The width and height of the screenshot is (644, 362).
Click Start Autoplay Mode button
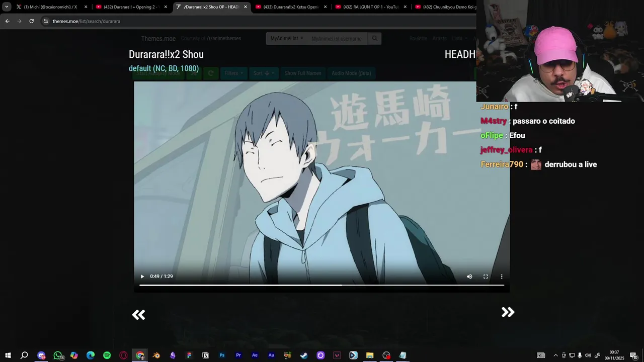[x=158, y=73]
